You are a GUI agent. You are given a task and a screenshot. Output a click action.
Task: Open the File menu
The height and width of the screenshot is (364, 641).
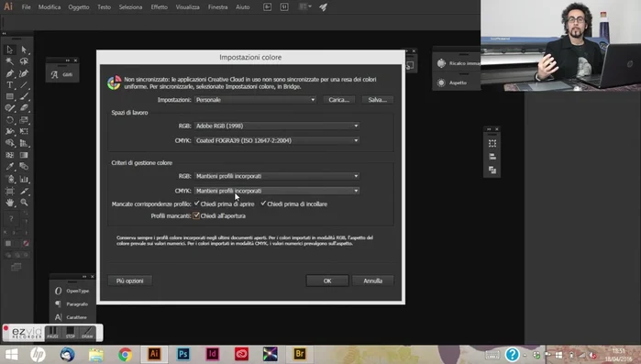coord(27,7)
